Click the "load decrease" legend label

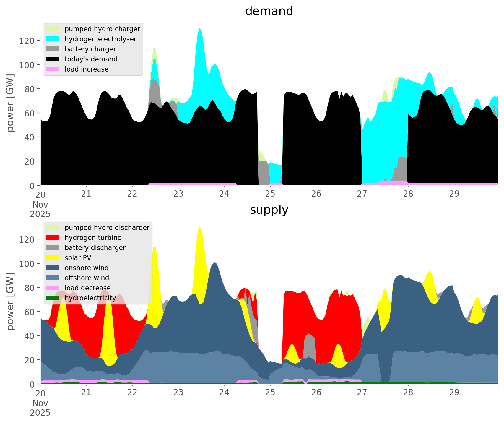click(x=87, y=288)
